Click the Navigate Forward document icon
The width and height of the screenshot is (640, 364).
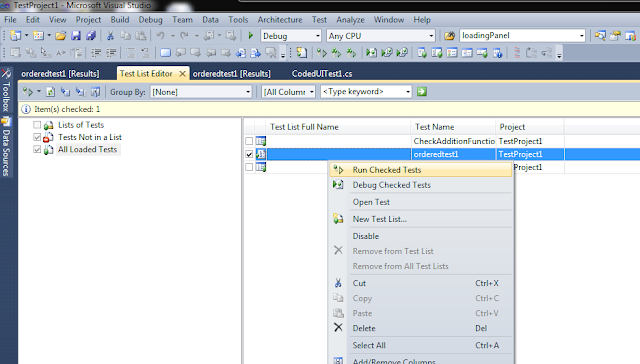coord(256,53)
